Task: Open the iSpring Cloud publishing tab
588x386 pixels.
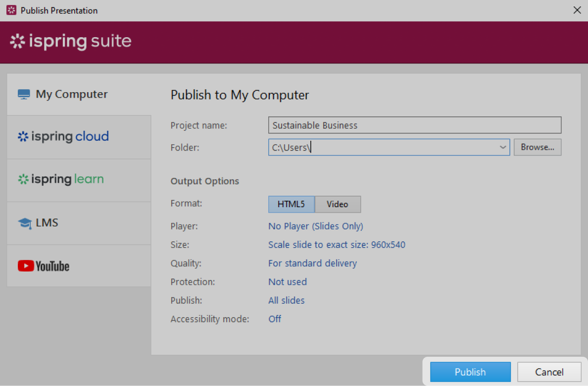Action: click(63, 136)
